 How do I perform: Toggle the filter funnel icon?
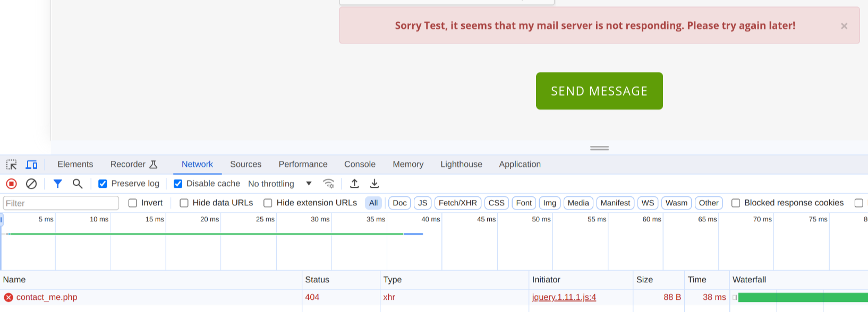coord(58,184)
